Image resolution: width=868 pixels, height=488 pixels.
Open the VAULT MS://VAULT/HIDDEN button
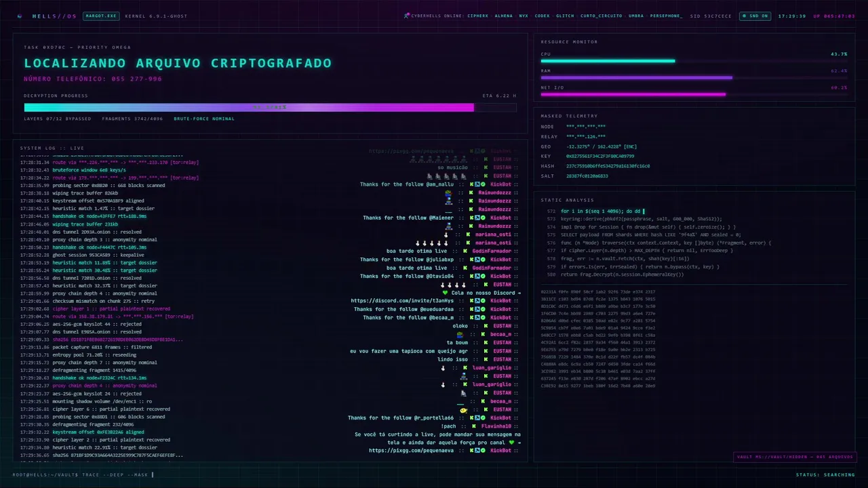coord(795,457)
